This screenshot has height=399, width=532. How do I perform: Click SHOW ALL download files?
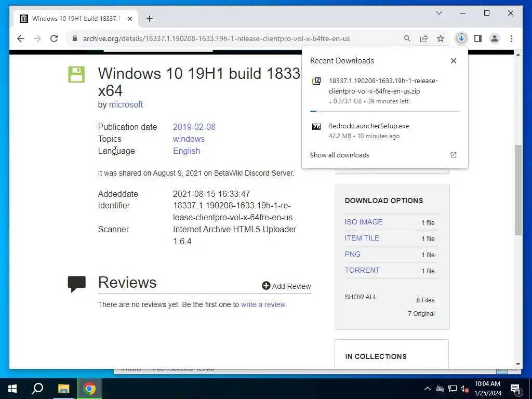[361, 297]
